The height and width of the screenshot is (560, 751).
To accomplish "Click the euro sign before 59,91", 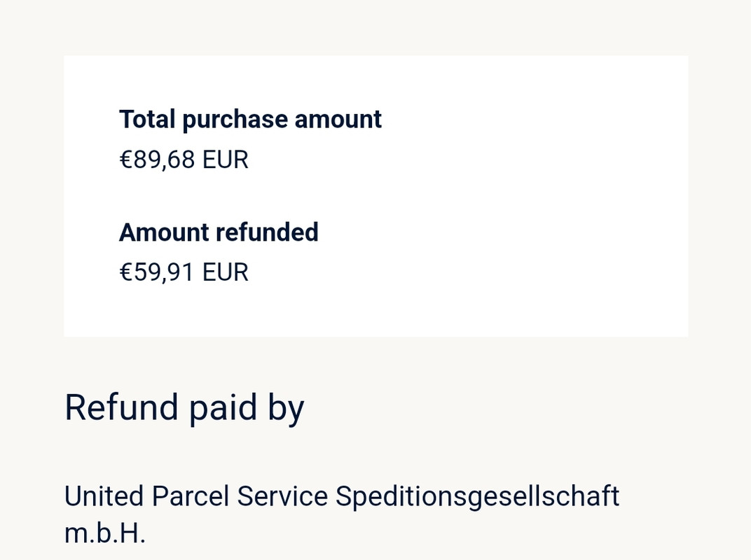I will coord(126,272).
